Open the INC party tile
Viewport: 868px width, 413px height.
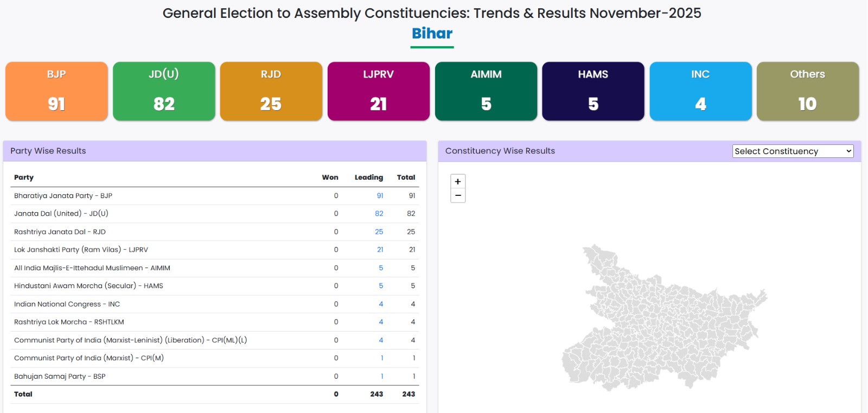[x=700, y=91]
